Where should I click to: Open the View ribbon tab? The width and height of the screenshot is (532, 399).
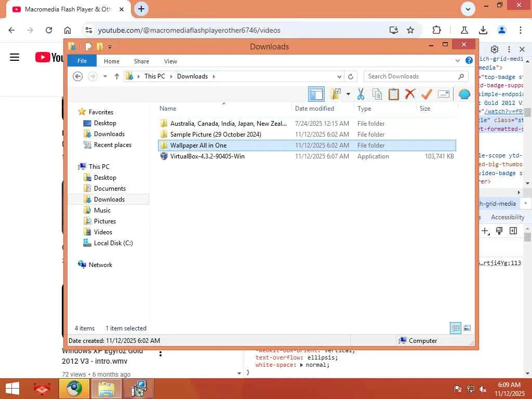[170, 61]
